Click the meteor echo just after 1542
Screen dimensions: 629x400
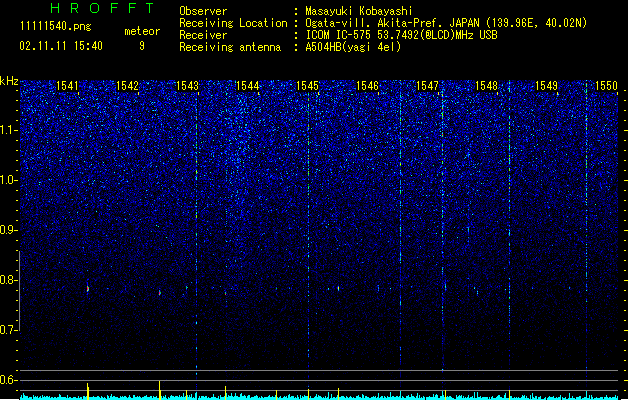click(x=160, y=293)
